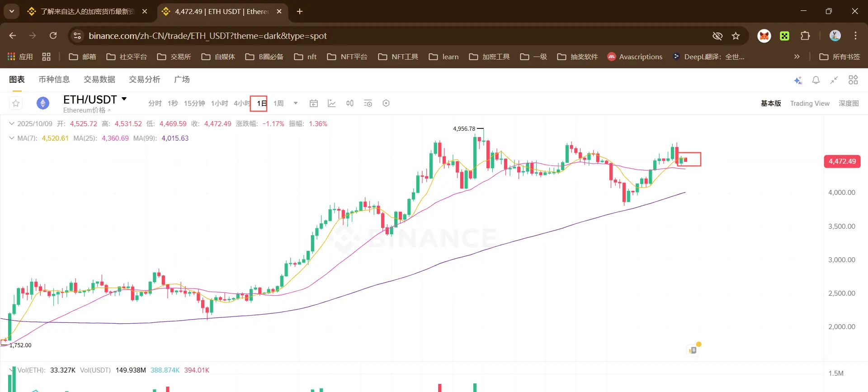Viewport: 868px width, 392px height.
Task: Click the floating note icon on chart
Action: [693, 350]
